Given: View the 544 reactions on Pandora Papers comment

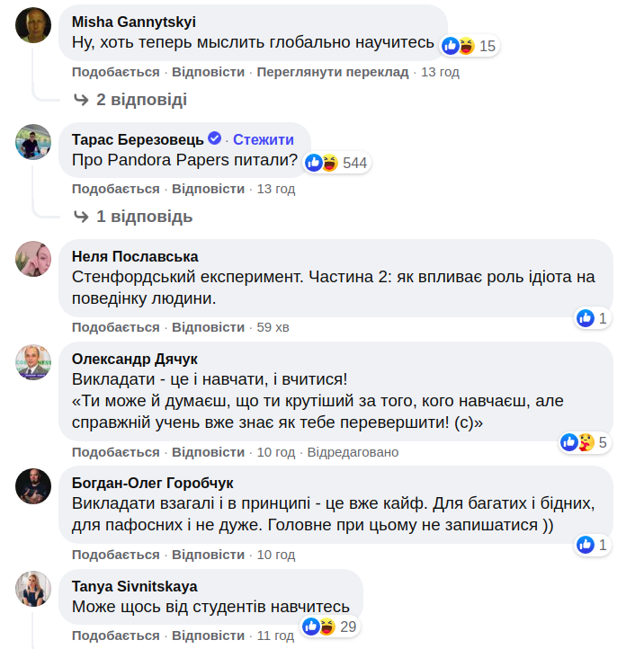Looking at the screenshot, I should pyautogui.click(x=336, y=163).
